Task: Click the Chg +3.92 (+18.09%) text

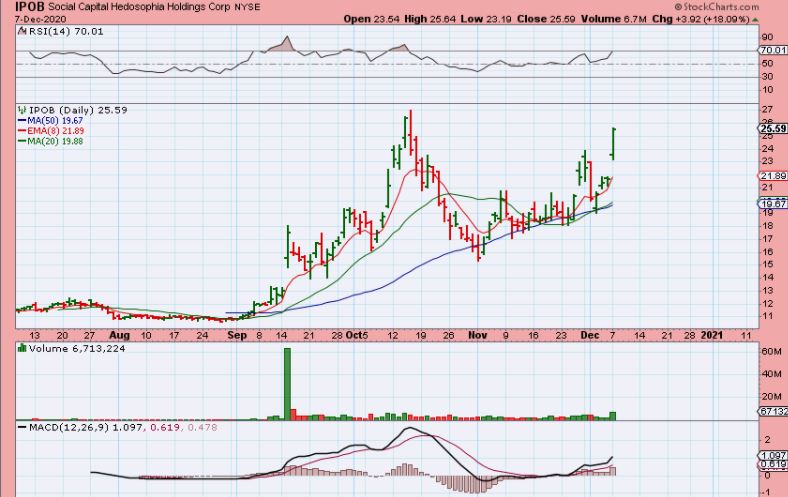Action: pyautogui.click(x=701, y=19)
